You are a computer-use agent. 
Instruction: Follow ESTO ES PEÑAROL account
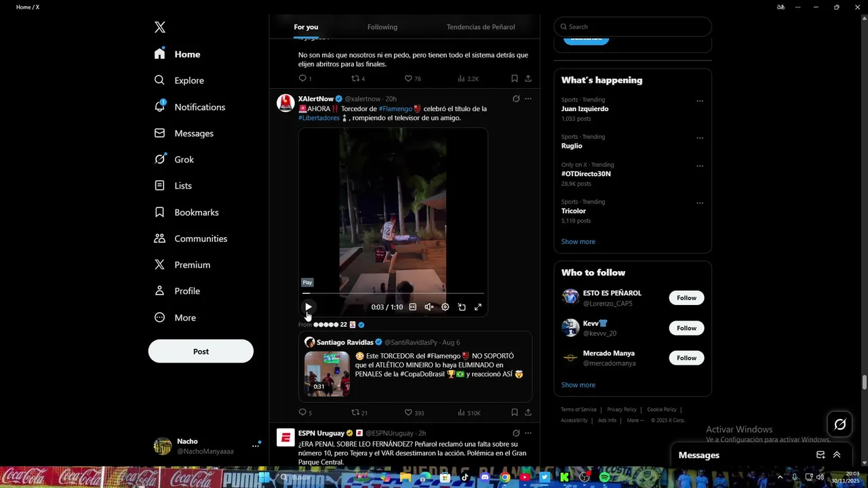pos(686,298)
